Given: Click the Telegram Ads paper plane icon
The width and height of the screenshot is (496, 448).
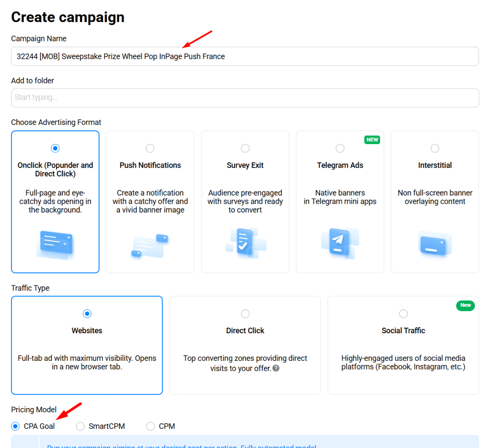Looking at the screenshot, I should tap(340, 243).
